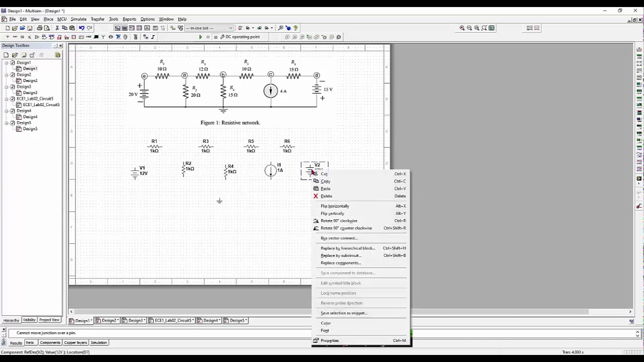This screenshot has height=362, width=644.
Task: Run simulation with the green play button
Action: coord(201,37)
